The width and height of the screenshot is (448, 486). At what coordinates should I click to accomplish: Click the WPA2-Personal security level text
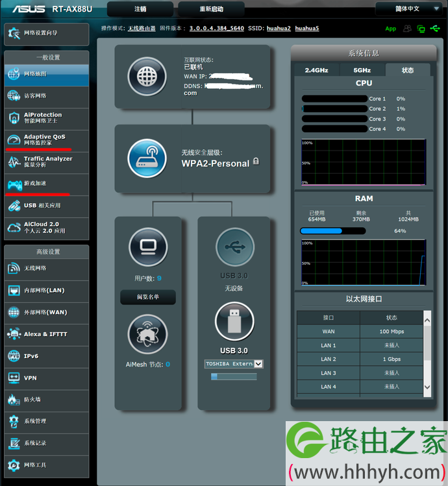[216, 164]
